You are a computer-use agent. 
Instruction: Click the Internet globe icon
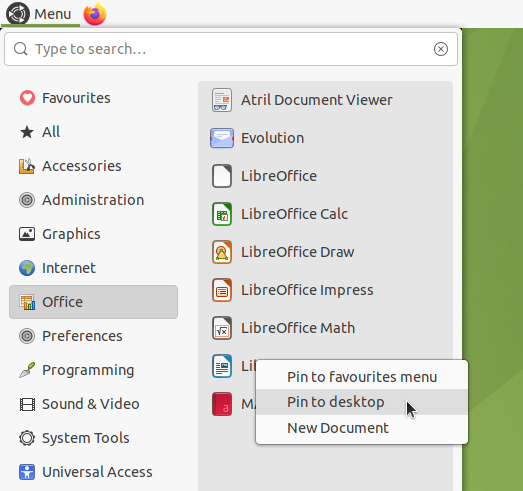[x=27, y=268]
